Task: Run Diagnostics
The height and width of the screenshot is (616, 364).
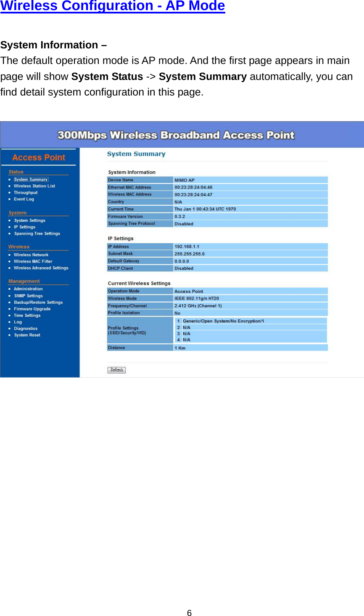Action: point(26,328)
